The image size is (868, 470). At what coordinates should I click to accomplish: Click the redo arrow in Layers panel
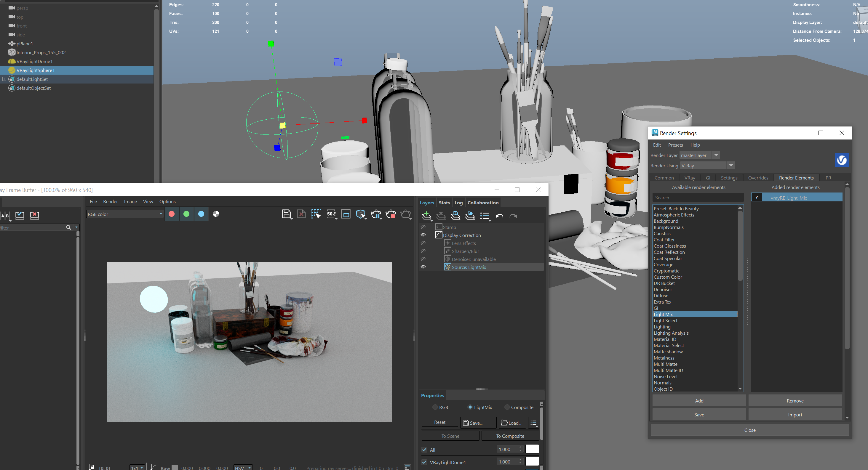click(x=513, y=216)
